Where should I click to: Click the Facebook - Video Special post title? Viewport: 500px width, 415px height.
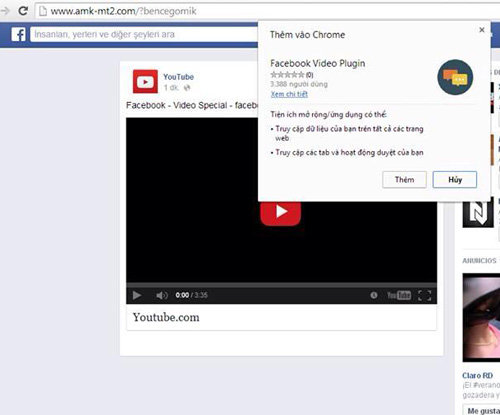(192, 105)
